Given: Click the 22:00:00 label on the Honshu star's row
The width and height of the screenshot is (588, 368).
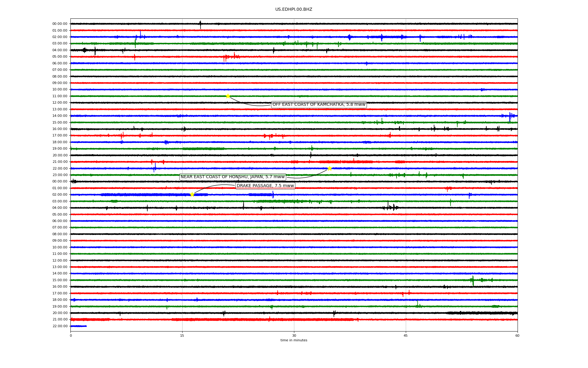Looking at the screenshot, I should click(x=60, y=168).
